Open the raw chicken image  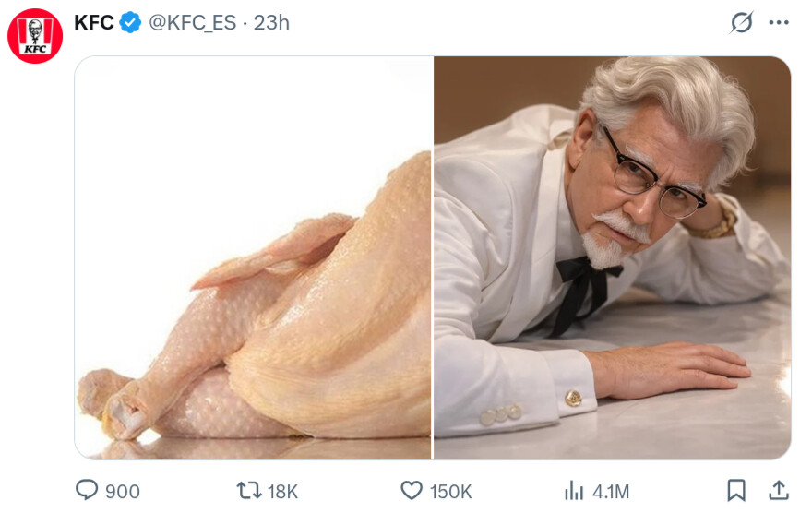(253, 257)
